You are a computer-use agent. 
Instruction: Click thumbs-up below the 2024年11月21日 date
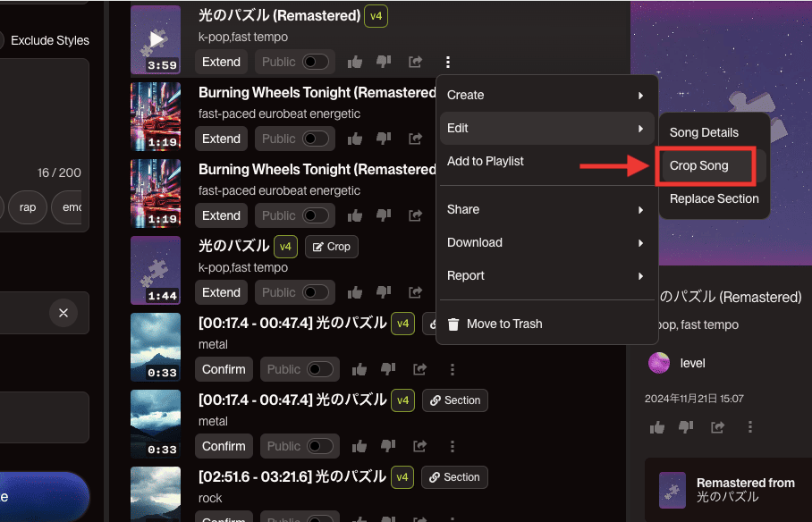point(657,427)
